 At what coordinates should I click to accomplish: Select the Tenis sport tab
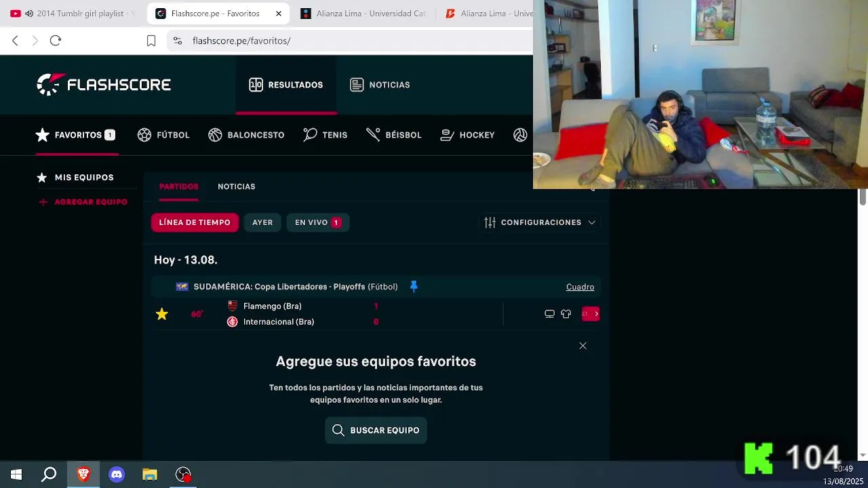point(325,135)
